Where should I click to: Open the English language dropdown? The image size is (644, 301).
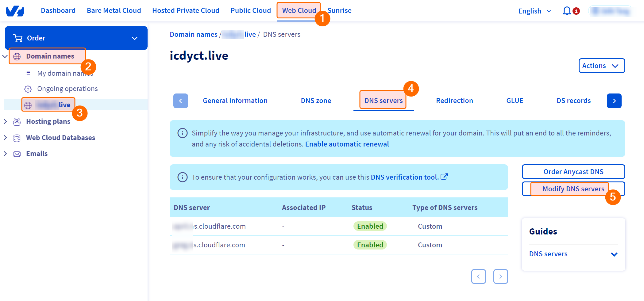coord(534,11)
